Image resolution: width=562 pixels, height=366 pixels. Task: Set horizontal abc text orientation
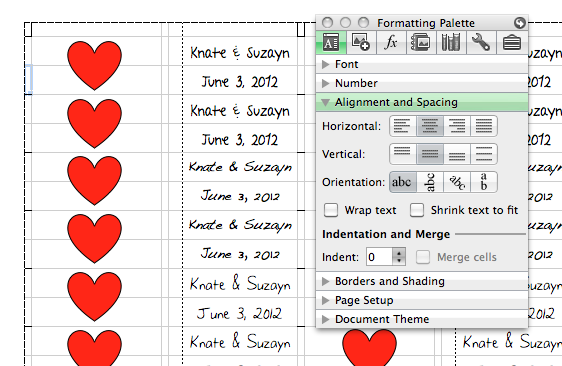403,182
